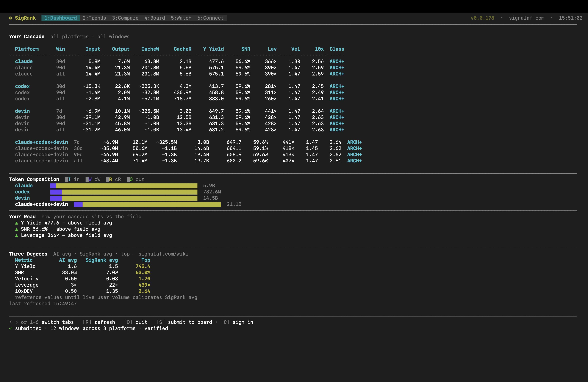Open the 2:Trends tab
The image size is (588, 382).
[94, 18]
